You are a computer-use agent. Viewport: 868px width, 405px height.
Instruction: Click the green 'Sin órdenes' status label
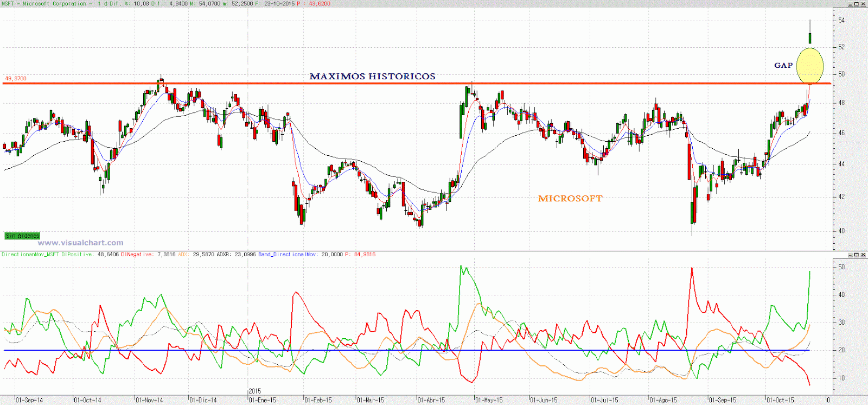[x=22, y=236]
